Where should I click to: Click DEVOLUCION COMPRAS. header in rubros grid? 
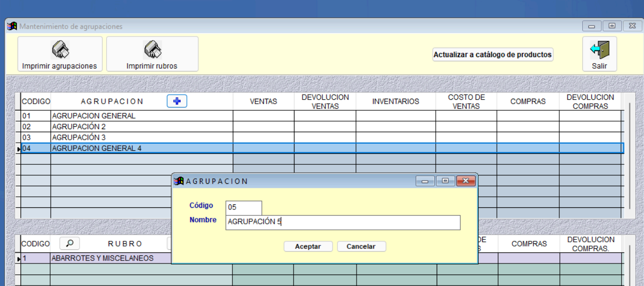(590, 243)
